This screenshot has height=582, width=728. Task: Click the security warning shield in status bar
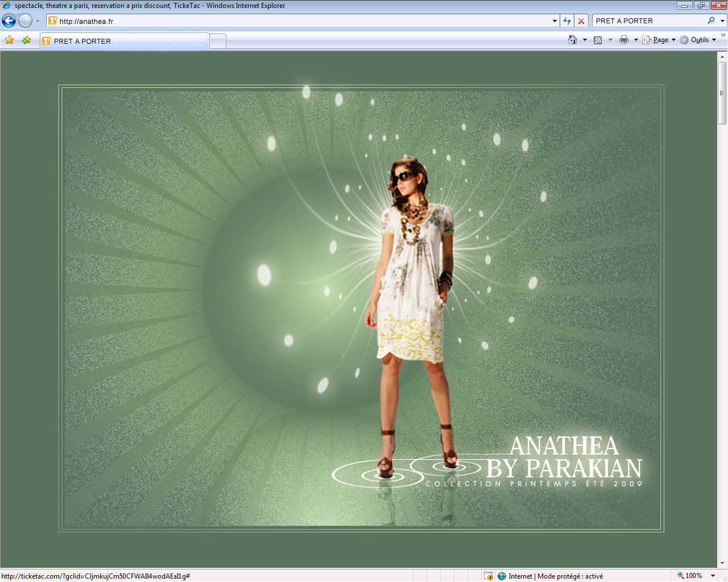tap(488, 576)
